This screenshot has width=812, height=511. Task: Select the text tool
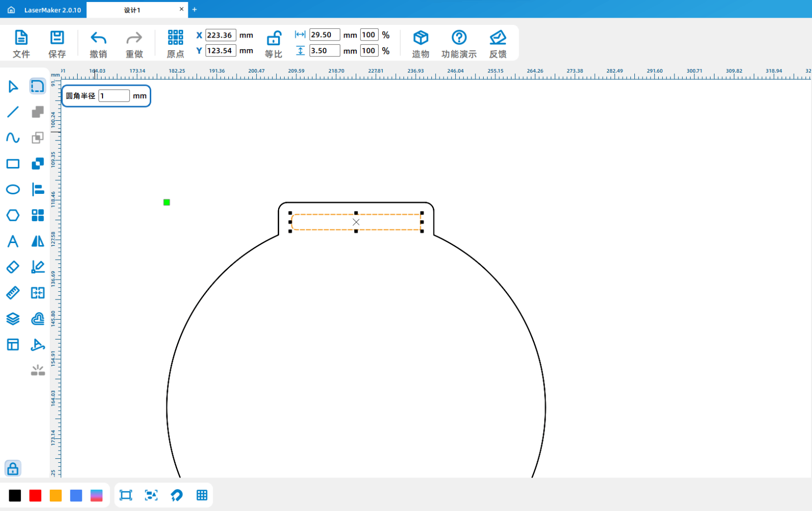point(13,241)
